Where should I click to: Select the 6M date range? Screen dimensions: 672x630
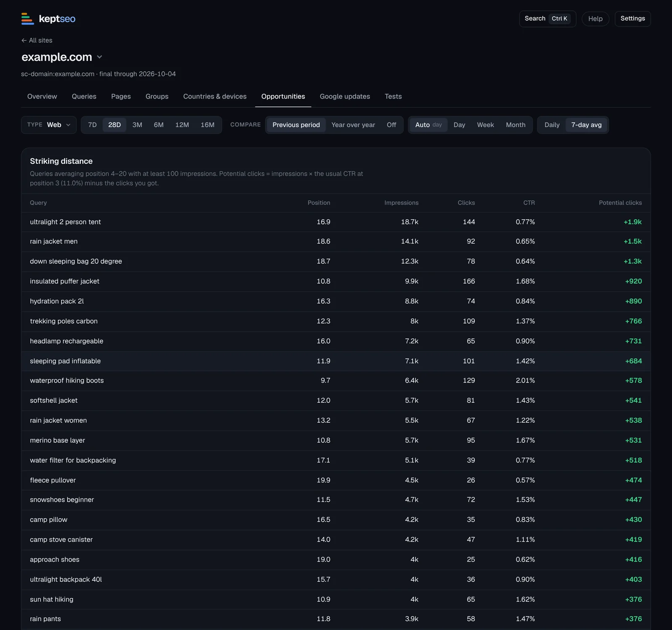[x=159, y=125]
